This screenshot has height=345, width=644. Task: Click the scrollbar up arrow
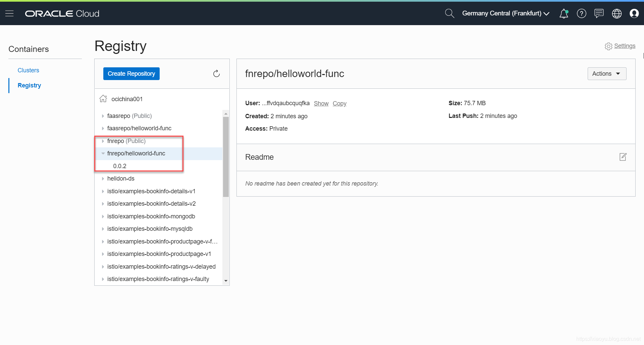click(226, 114)
